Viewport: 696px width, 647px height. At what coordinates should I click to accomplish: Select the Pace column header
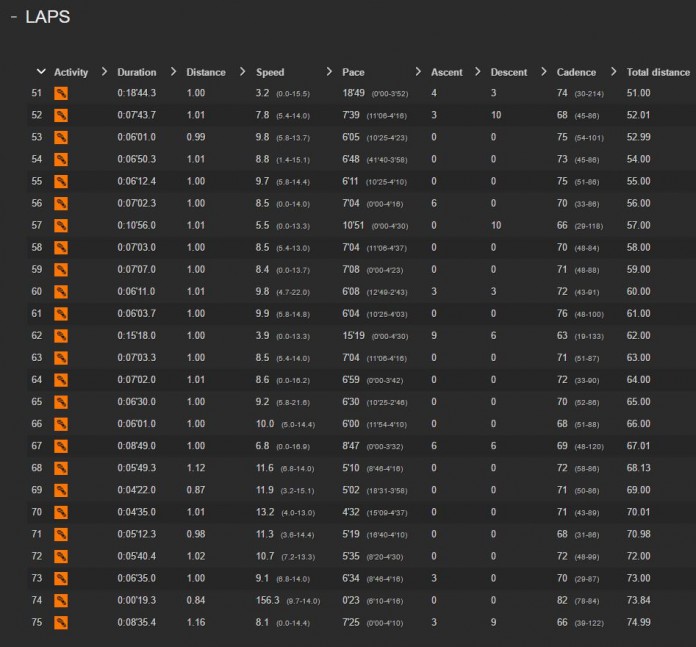coord(353,72)
